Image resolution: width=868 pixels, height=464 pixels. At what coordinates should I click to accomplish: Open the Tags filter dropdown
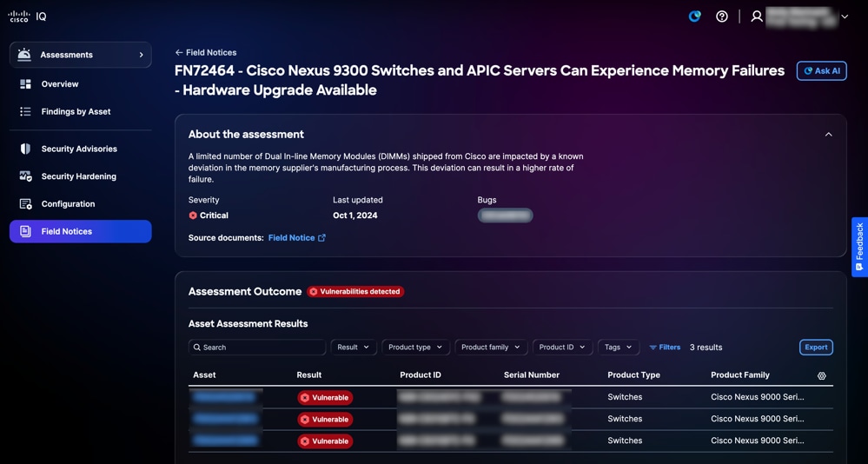tap(619, 348)
